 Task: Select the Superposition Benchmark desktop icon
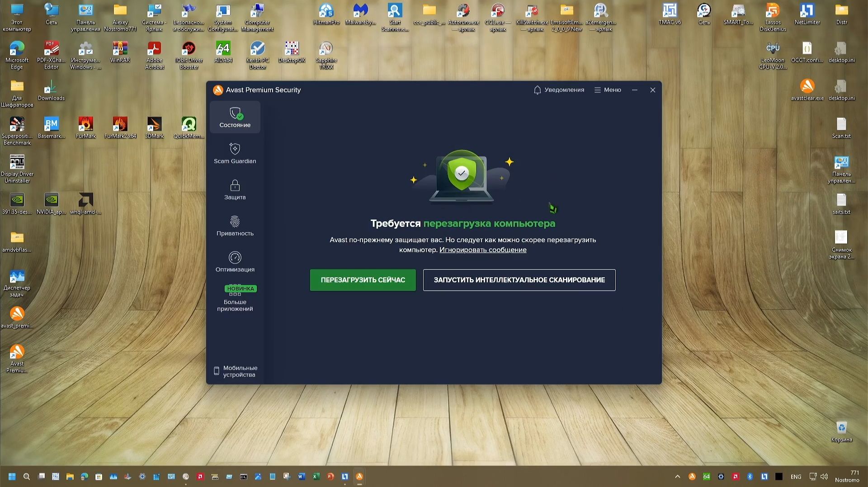click(17, 131)
